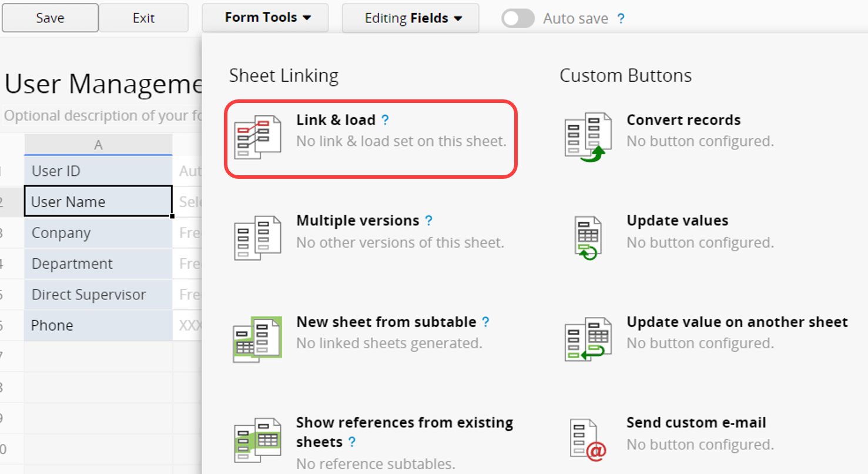Open the Update value on another sheet icon
This screenshot has width=868, height=474.
tap(588, 339)
